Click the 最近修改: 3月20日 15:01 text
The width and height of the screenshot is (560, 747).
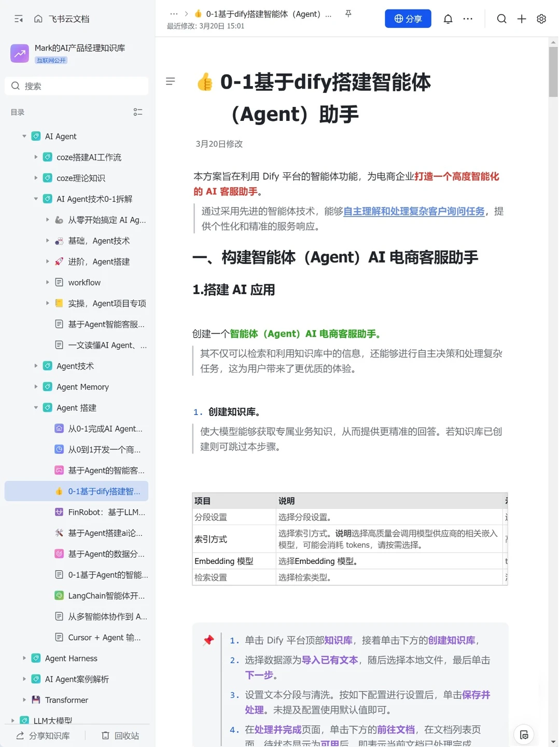tap(205, 26)
